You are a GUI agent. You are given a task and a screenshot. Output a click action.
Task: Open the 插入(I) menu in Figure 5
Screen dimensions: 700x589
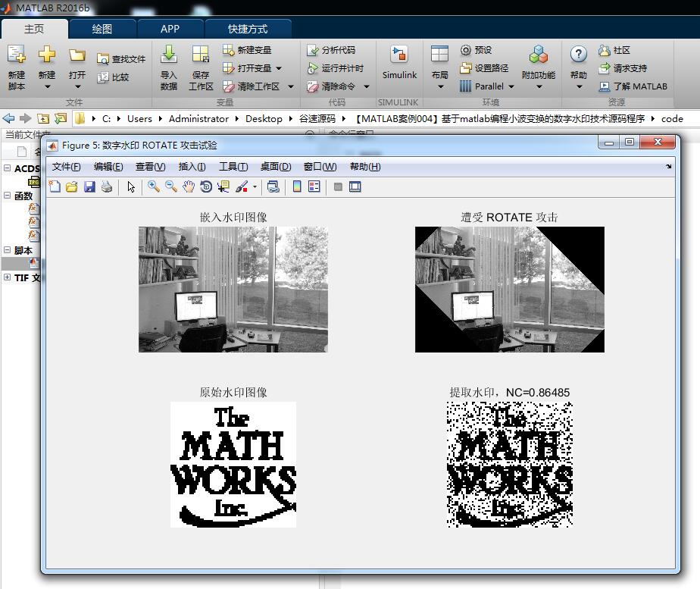[192, 167]
